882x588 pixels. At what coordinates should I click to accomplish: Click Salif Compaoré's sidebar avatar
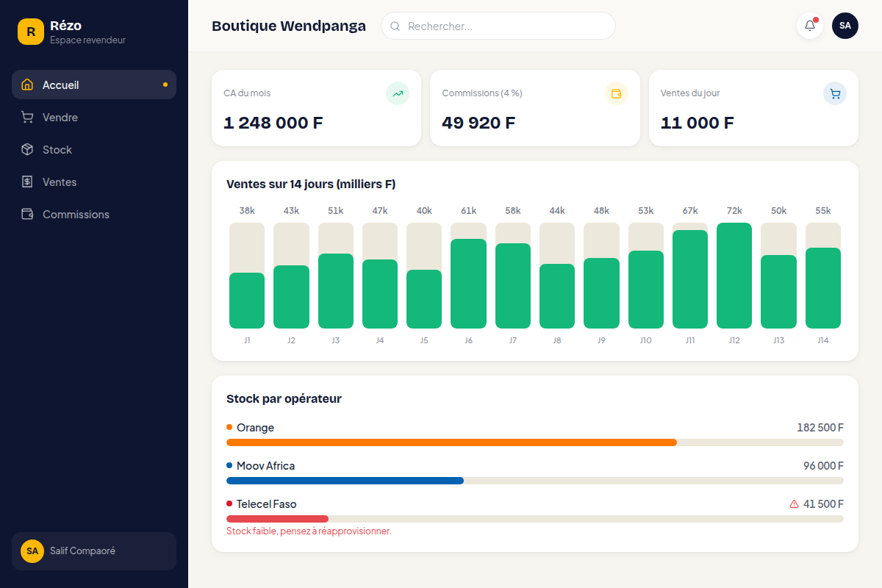click(x=32, y=551)
